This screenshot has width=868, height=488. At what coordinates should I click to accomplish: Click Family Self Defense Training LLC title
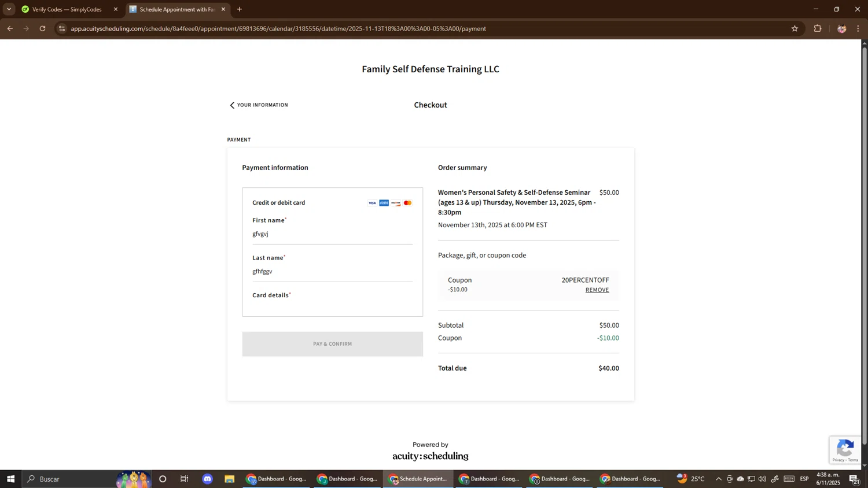point(431,69)
